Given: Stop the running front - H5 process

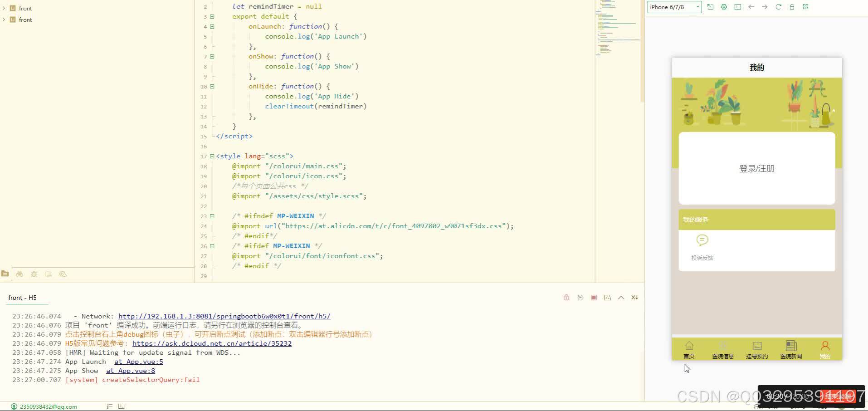Looking at the screenshot, I should point(594,298).
